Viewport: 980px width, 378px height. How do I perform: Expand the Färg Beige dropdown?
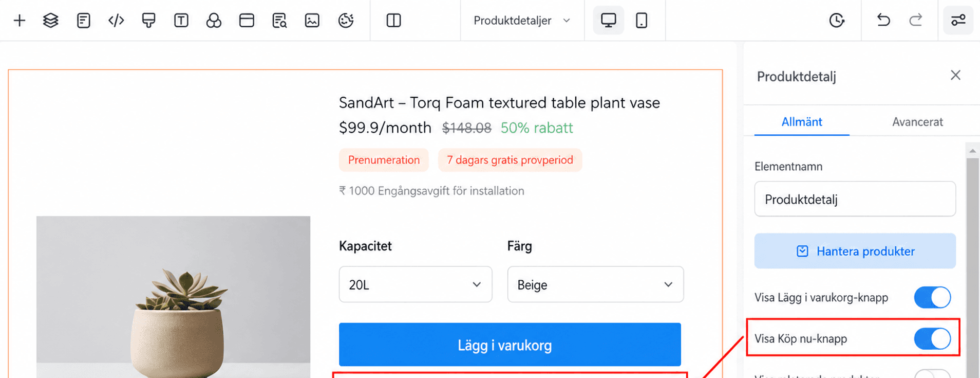pyautogui.click(x=595, y=284)
